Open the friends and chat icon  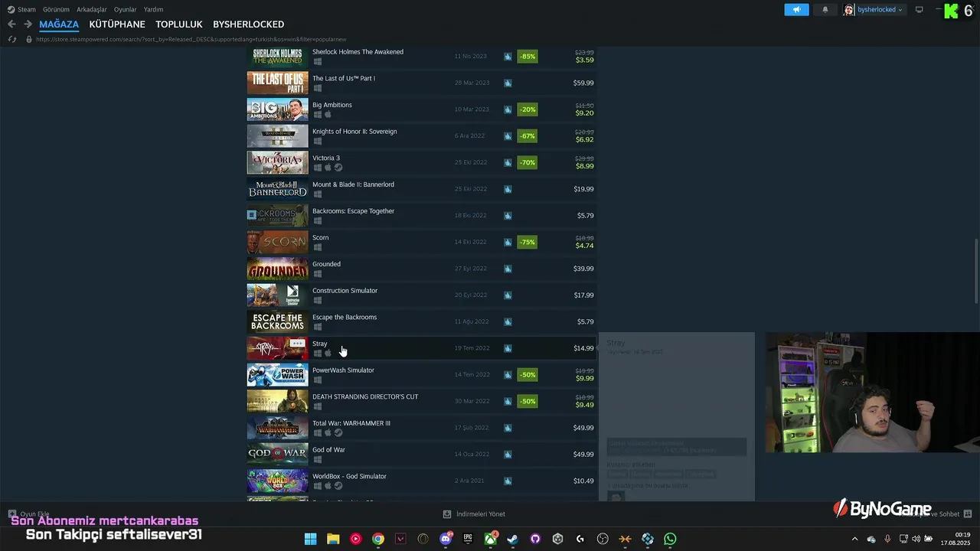coord(968,514)
